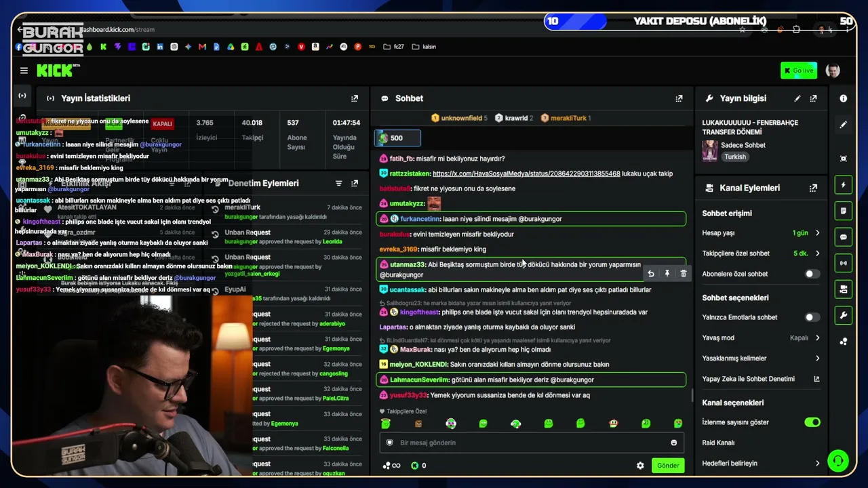Click the chat bubble sidebar icon

click(x=843, y=237)
